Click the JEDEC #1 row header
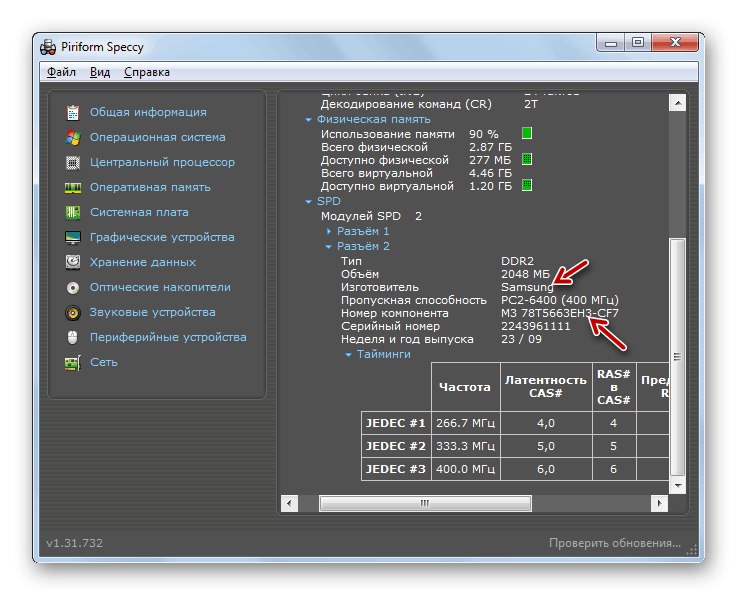 tap(396, 423)
